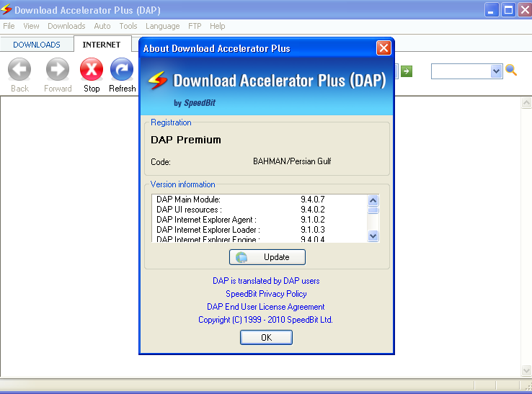Viewport: 532px width, 394px height.
Task: Click the DAP lightning logo in title bar
Action: tap(6, 9)
